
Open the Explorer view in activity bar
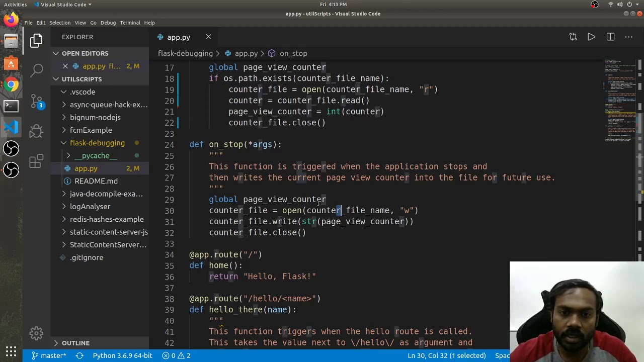(36, 41)
